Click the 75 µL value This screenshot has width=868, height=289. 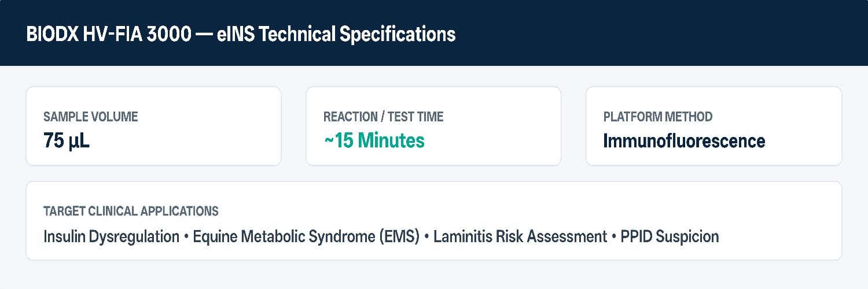click(67, 140)
